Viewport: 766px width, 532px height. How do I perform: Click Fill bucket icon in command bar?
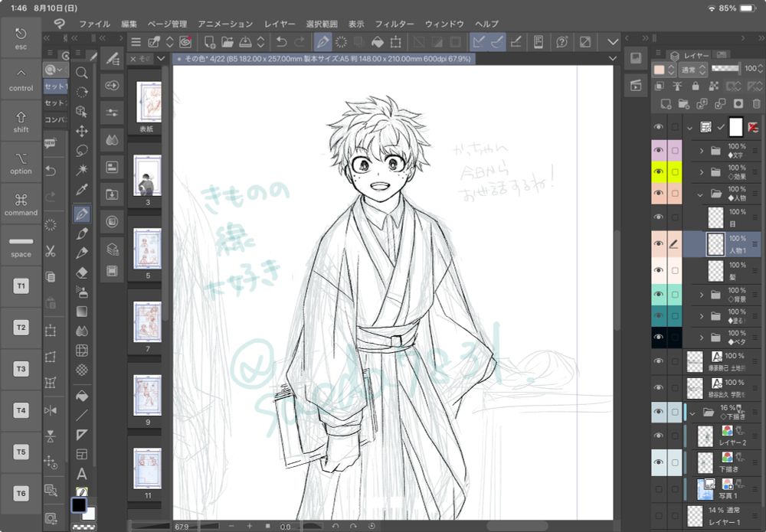coord(378,42)
